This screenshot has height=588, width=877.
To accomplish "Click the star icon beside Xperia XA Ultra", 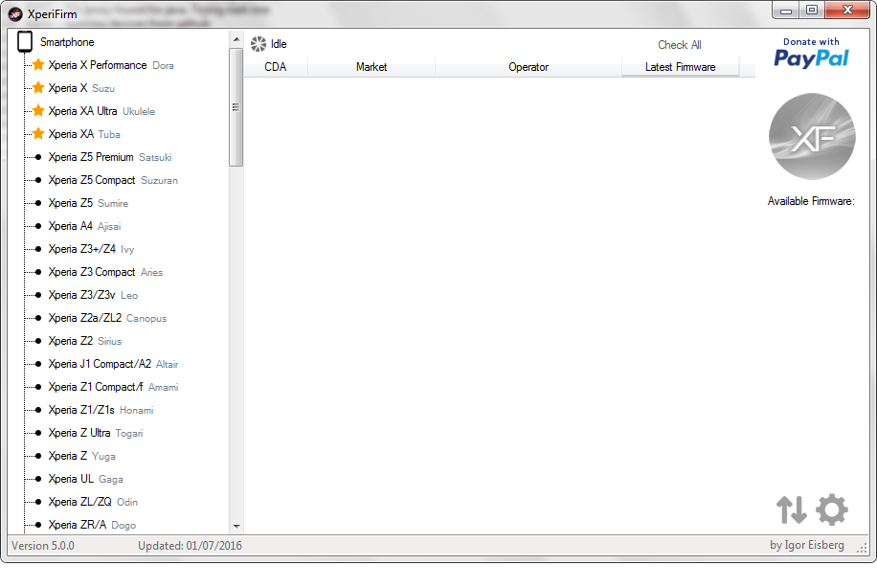I will (x=38, y=111).
